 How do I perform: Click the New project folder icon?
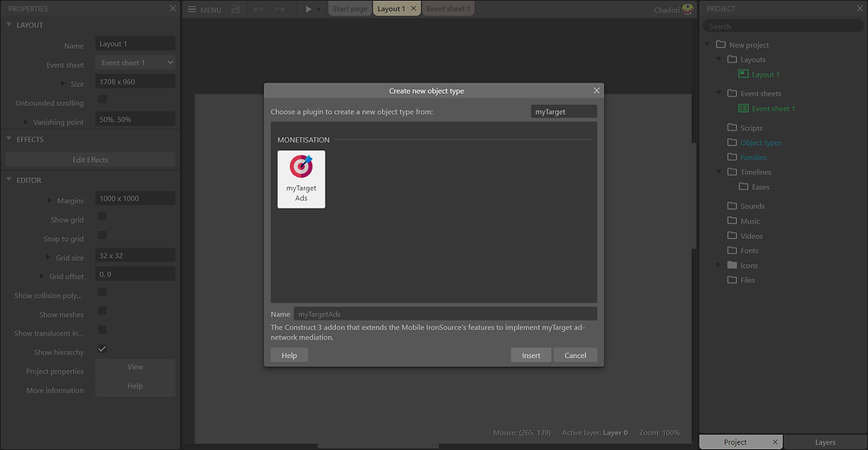click(x=720, y=44)
